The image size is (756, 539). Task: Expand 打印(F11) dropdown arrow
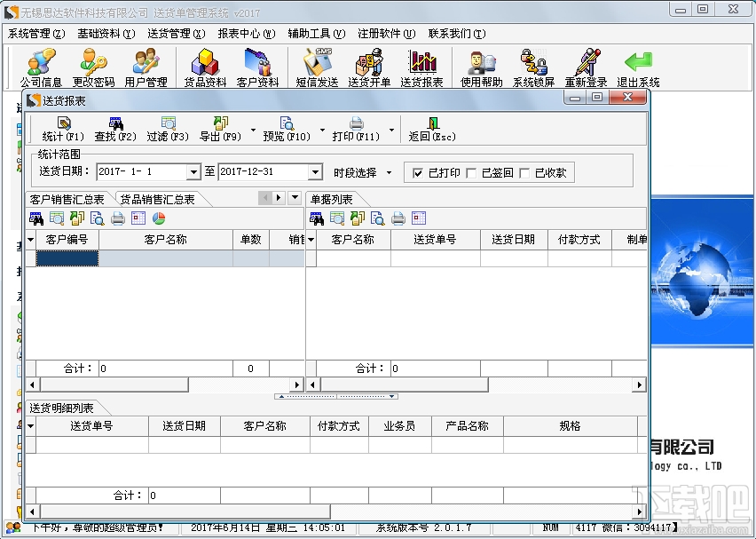click(x=391, y=130)
